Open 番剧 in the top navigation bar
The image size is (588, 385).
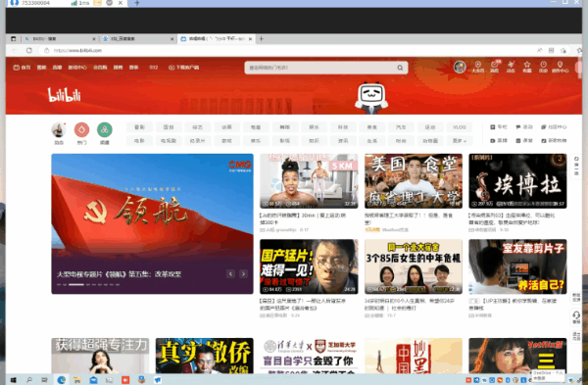(41, 68)
